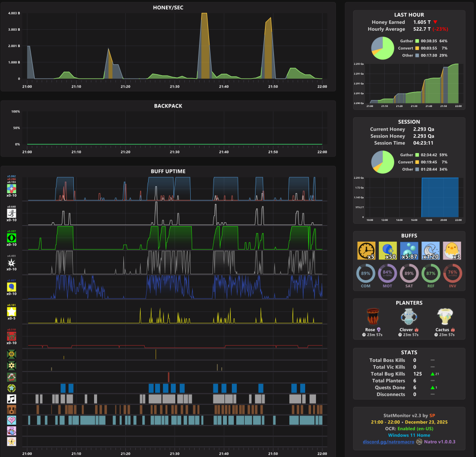
Task: Click the Session Gather 02:34:42 time
Action: (428, 155)
